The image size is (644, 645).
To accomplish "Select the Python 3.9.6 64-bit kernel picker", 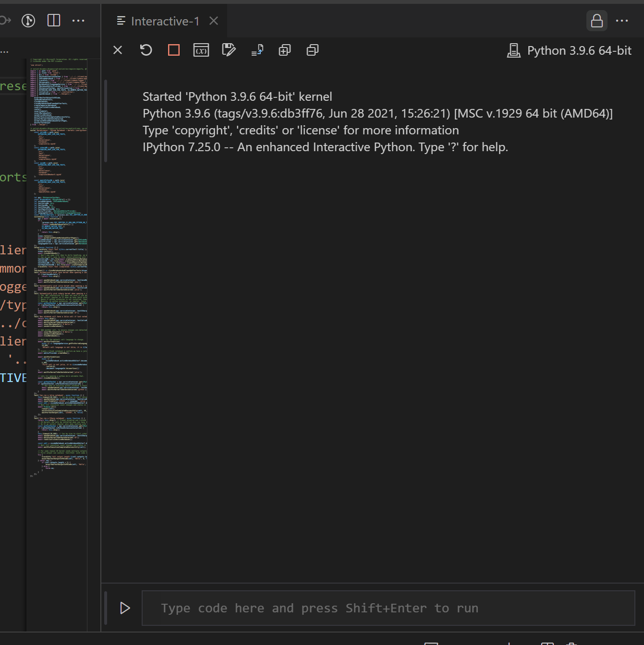I will coord(570,51).
